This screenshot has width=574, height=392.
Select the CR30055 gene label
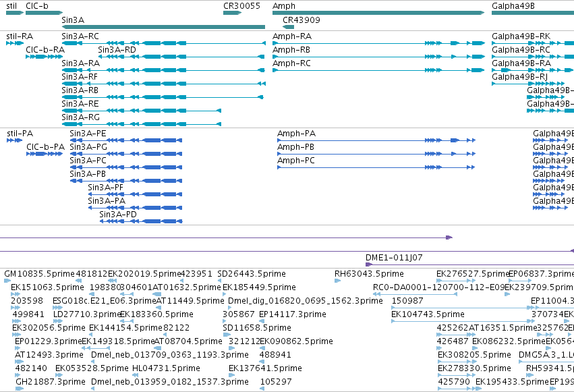(x=241, y=6)
